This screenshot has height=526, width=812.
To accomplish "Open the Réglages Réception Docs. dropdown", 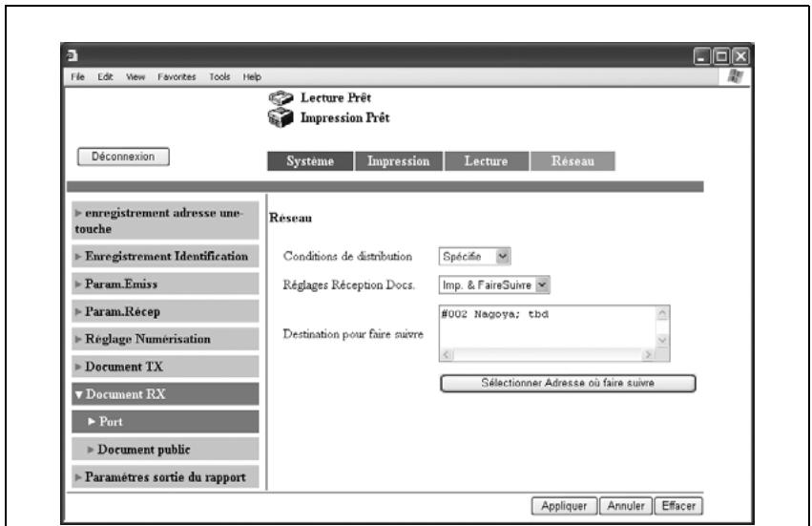I will (x=494, y=285).
